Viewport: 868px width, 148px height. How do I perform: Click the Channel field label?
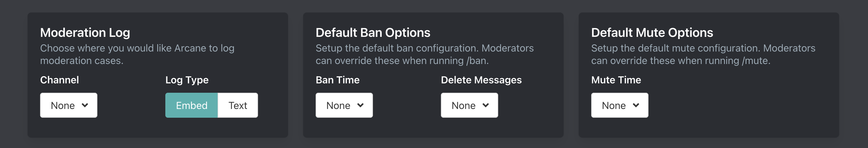[x=59, y=80]
